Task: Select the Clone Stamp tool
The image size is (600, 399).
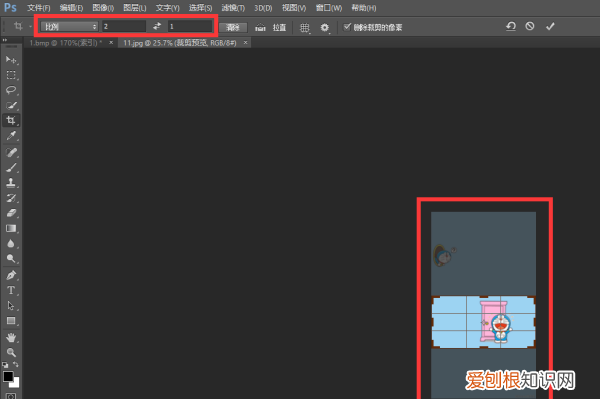Action: click(x=11, y=183)
